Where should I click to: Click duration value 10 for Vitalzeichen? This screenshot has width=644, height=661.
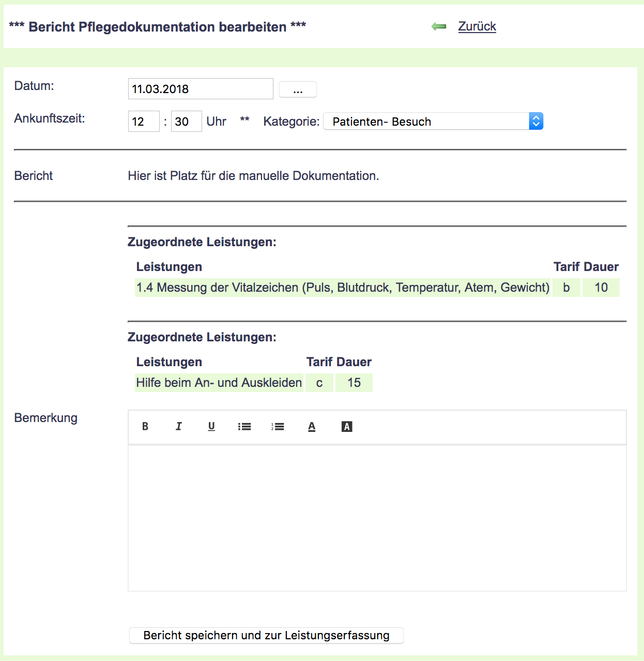(601, 288)
